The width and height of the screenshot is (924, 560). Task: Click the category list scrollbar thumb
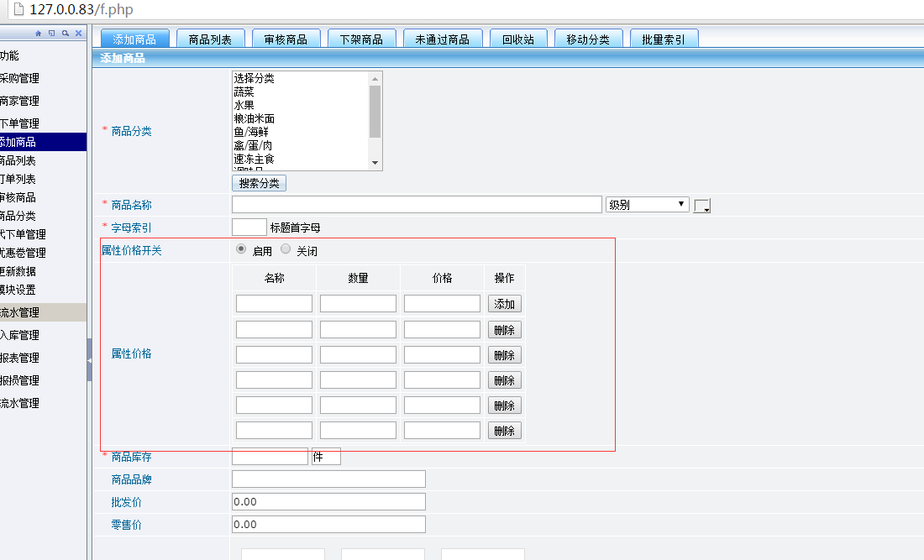pyautogui.click(x=375, y=112)
